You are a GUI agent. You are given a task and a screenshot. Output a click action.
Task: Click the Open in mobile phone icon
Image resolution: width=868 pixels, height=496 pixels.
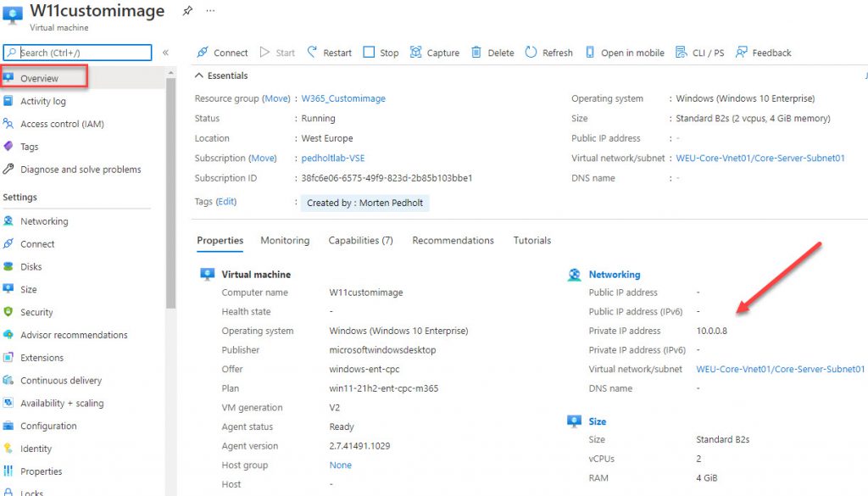pos(590,52)
